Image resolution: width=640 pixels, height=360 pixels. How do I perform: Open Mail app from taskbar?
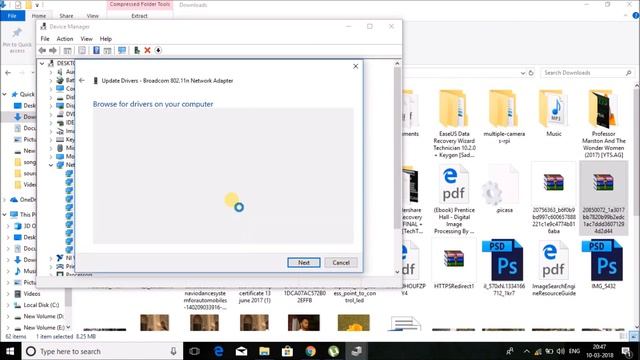click(241, 351)
